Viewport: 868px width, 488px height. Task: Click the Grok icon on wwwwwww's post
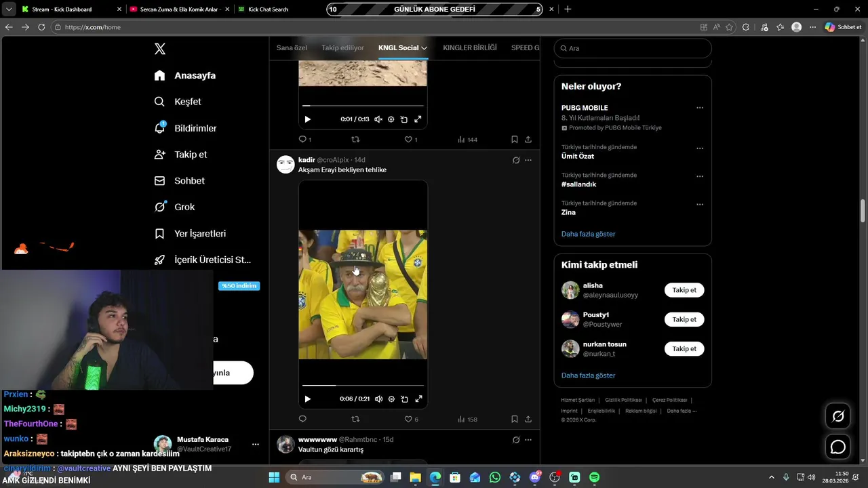pyautogui.click(x=516, y=440)
